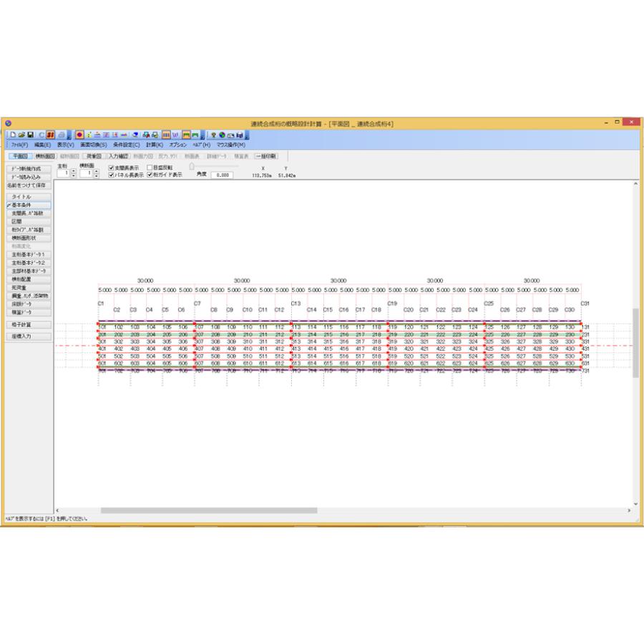The image size is (644, 644).
Task: Enable the 目盛反転 checkbox
Action: tap(150, 167)
